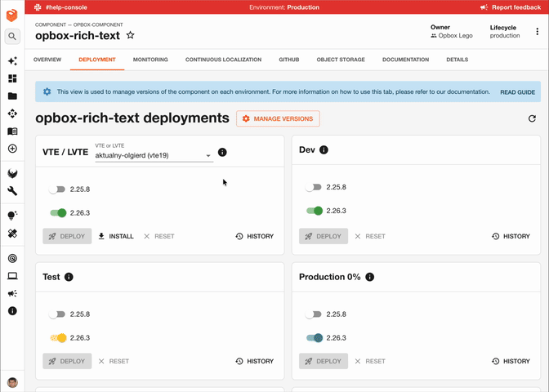Open the four-arrows move sidebar icon
The image size is (549, 392).
12,114
